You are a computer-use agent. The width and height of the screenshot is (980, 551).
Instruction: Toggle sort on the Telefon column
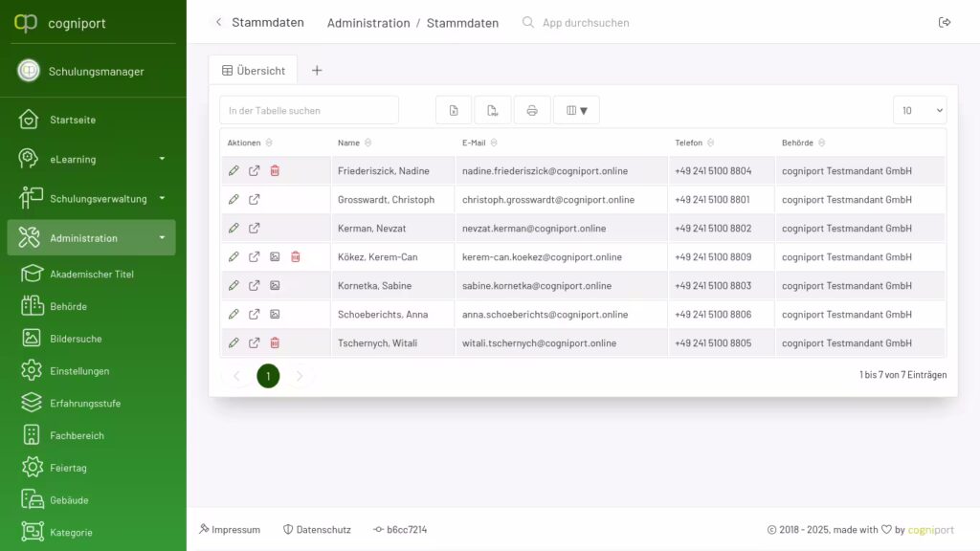click(711, 143)
